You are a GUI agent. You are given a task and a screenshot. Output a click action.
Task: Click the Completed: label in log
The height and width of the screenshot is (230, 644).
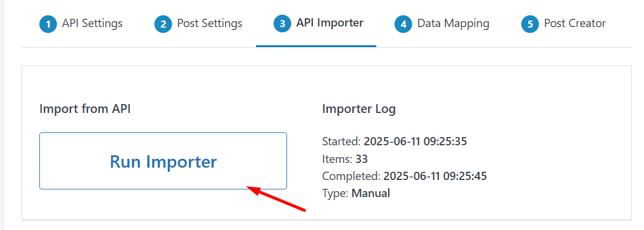[352, 176]
